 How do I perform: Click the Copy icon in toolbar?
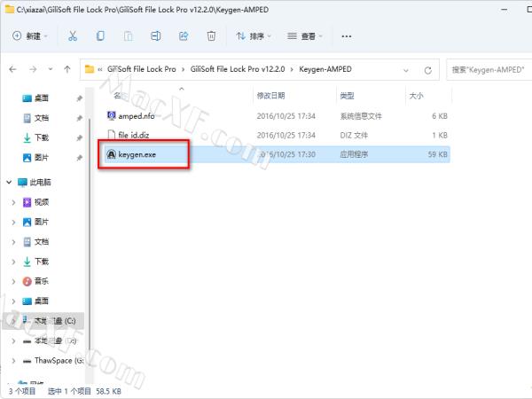[x=100, y=36]
